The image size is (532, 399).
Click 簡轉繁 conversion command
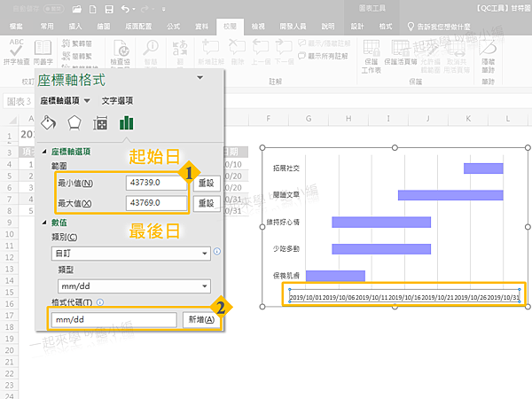[x=77, y=56]
